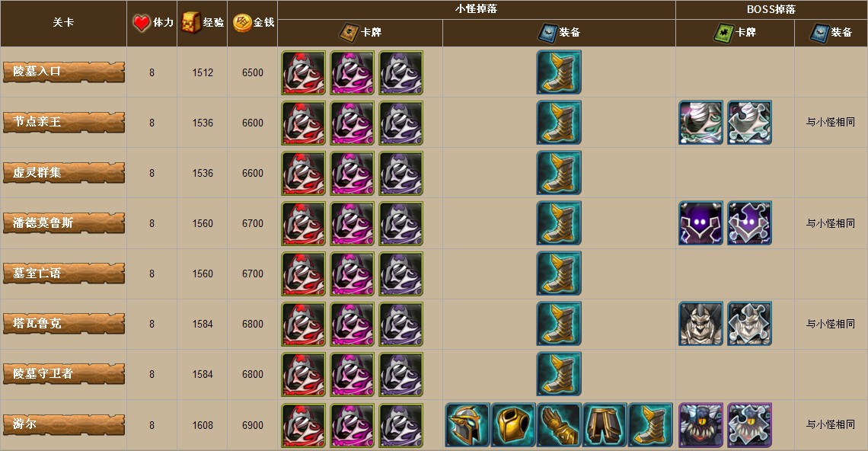
Task: Click the pink hood card in 虚灵群集 row
Action: coord(352,174)
